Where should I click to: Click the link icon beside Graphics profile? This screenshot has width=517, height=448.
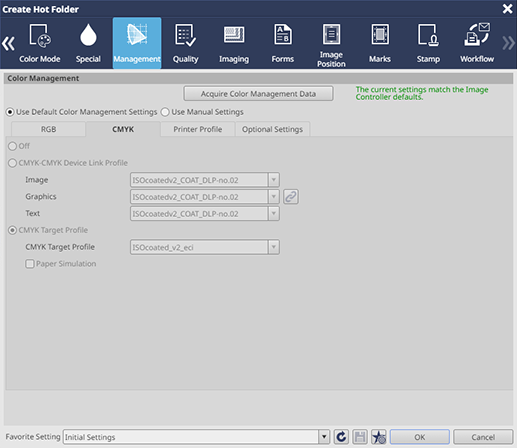click(x=291, y=197)
